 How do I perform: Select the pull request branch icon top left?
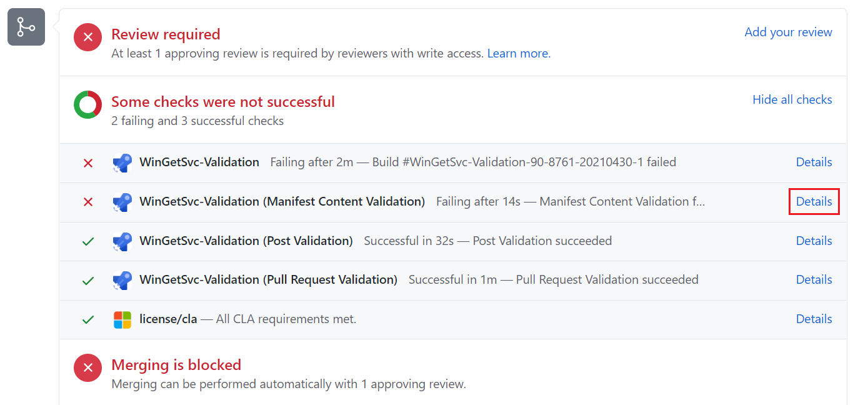[26, 27]
